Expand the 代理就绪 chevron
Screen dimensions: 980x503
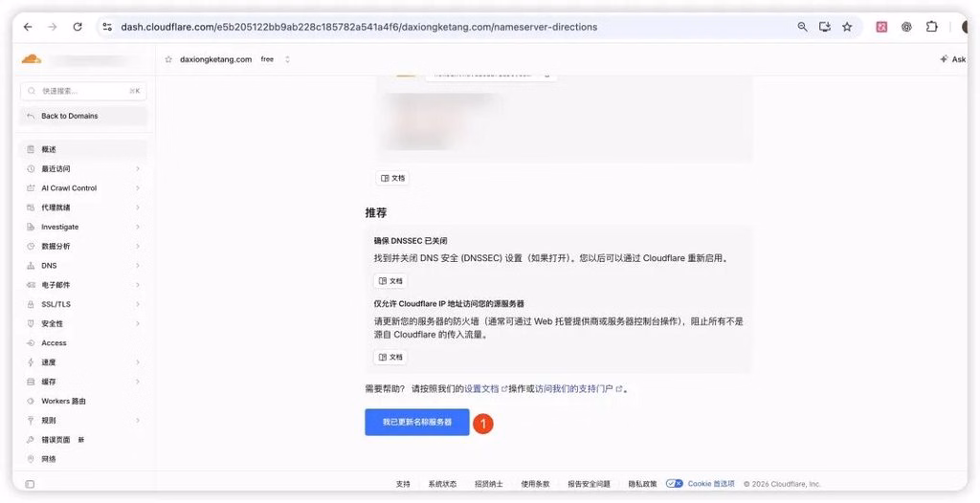(x=138, y=208)
